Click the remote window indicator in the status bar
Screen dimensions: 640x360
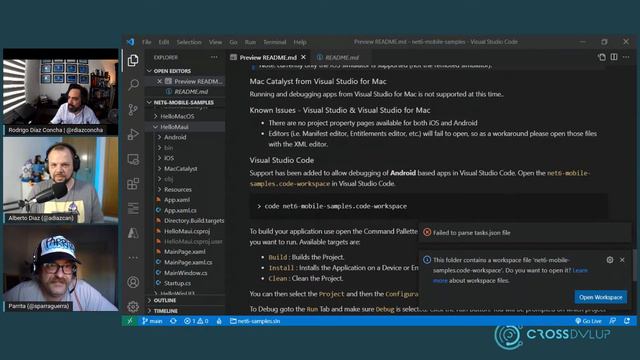click(x=130, y=321)
